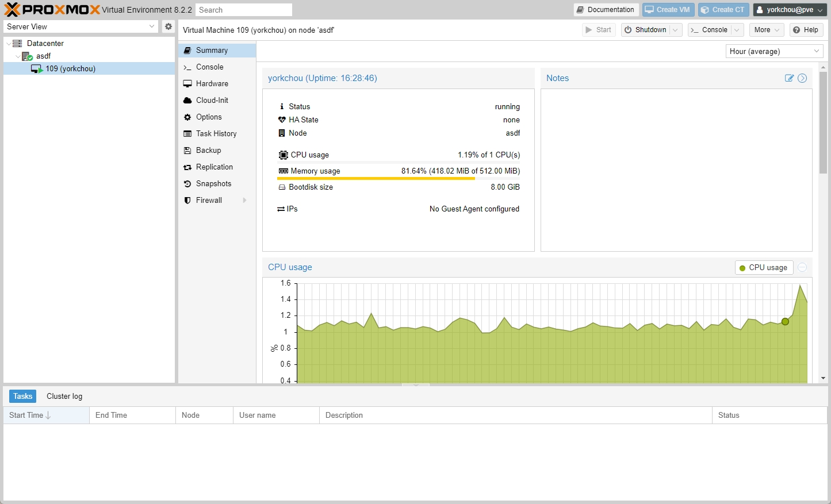The height and width of the screenshot is (504, 831).
Task: Open Hardware settings section
Action: pyautogui.click(x=217, y=84)
